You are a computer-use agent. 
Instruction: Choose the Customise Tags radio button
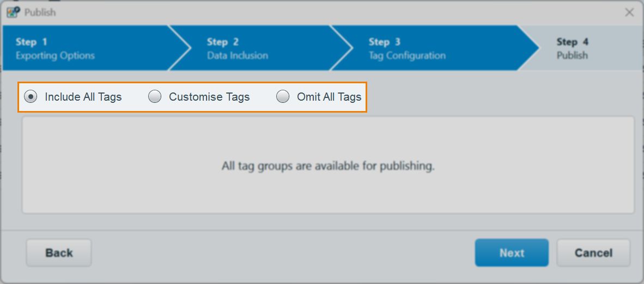pyautogui.click(x=155, y=97)
